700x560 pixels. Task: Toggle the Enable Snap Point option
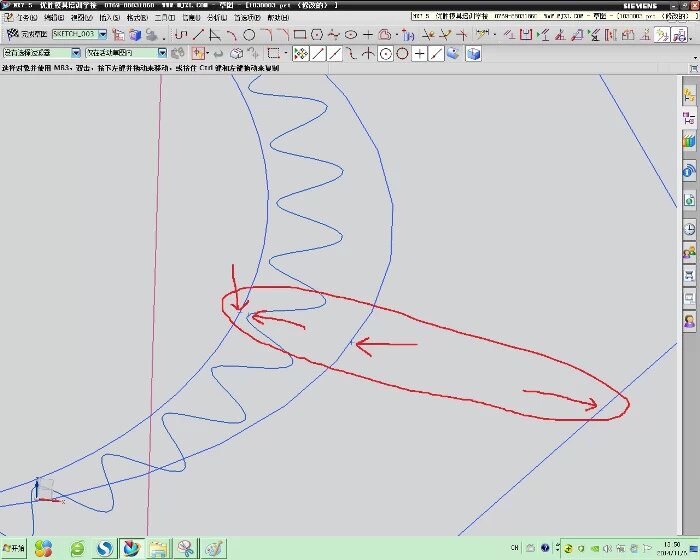click(x=301, y=54)
